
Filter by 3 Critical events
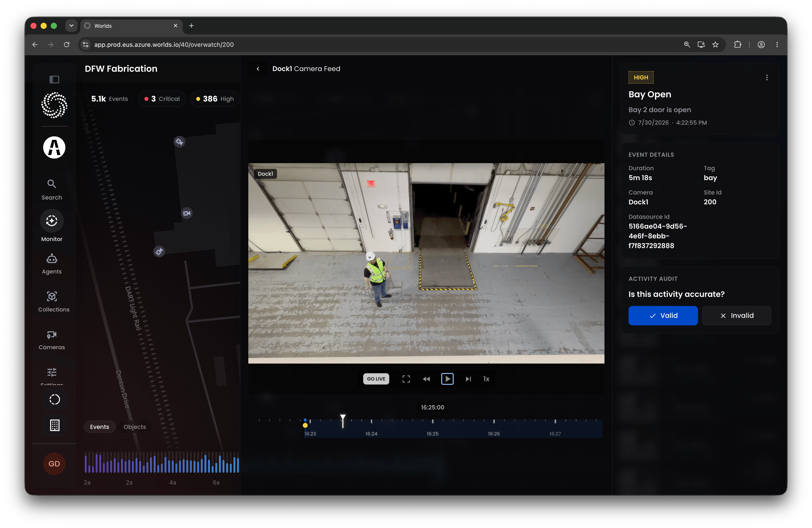click(x=162, y=99)
